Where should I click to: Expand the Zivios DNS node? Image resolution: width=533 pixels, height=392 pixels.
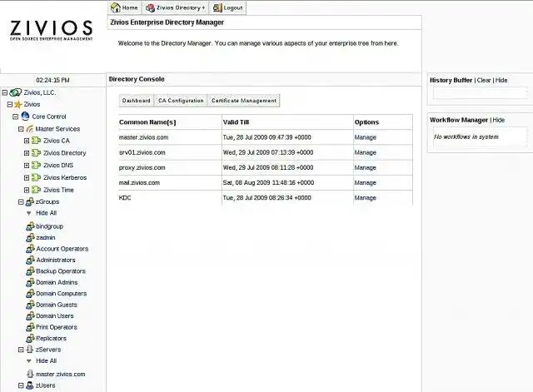[x=27, y=166]
